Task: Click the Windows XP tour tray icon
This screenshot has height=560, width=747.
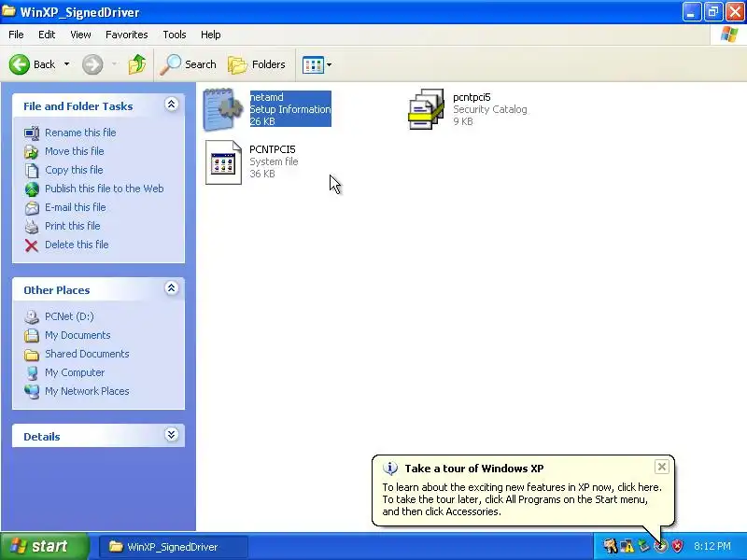Action: coord(660,546)
